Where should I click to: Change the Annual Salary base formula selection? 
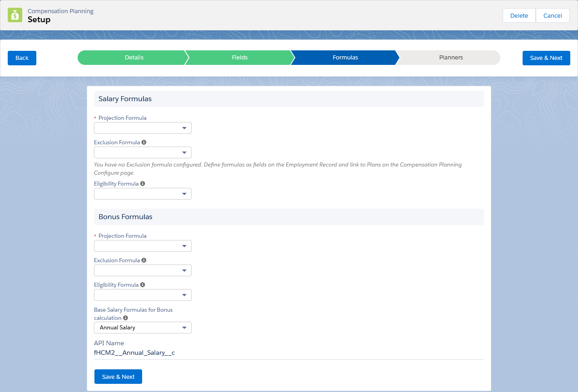[143, 328]
